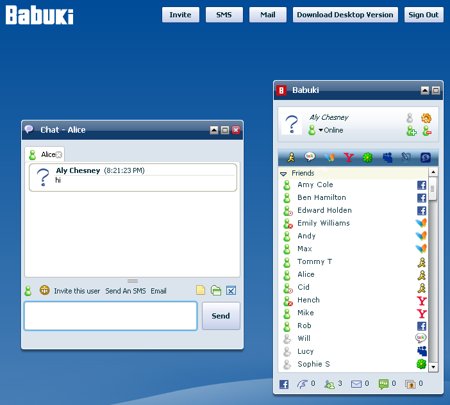
Task: Switch to the Alice chat tab
Action: (x=45, y=154)
